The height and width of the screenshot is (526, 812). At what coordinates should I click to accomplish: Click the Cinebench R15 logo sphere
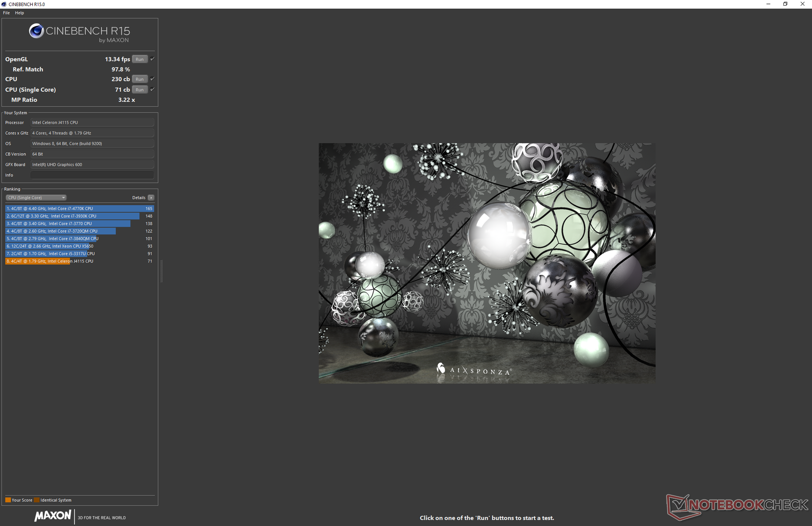tap(36, 31)
